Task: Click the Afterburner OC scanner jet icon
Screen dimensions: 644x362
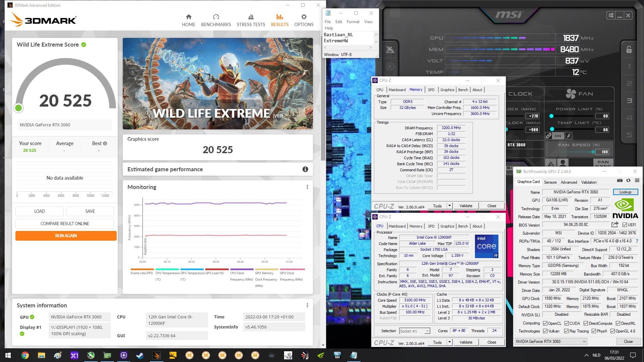Action: tap(390, 50)
